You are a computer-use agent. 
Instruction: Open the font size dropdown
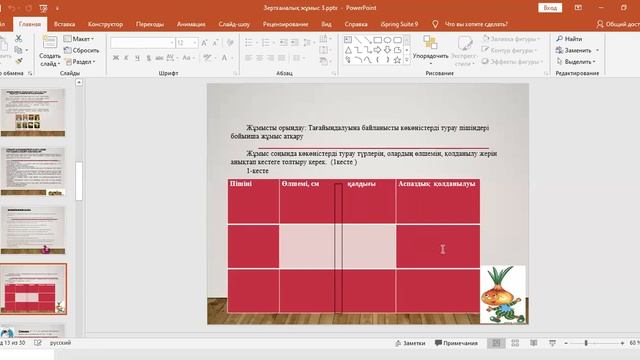tap(195, 42)
